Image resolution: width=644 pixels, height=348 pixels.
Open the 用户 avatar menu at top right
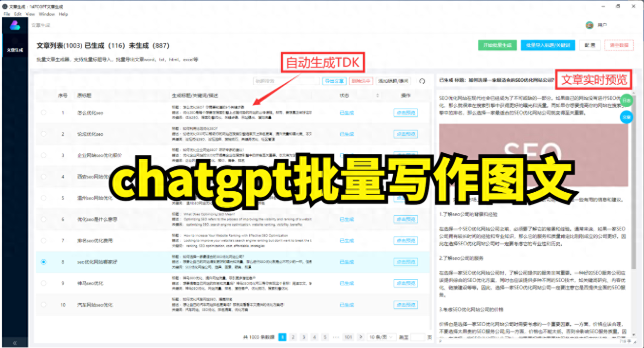pos(590,24)
